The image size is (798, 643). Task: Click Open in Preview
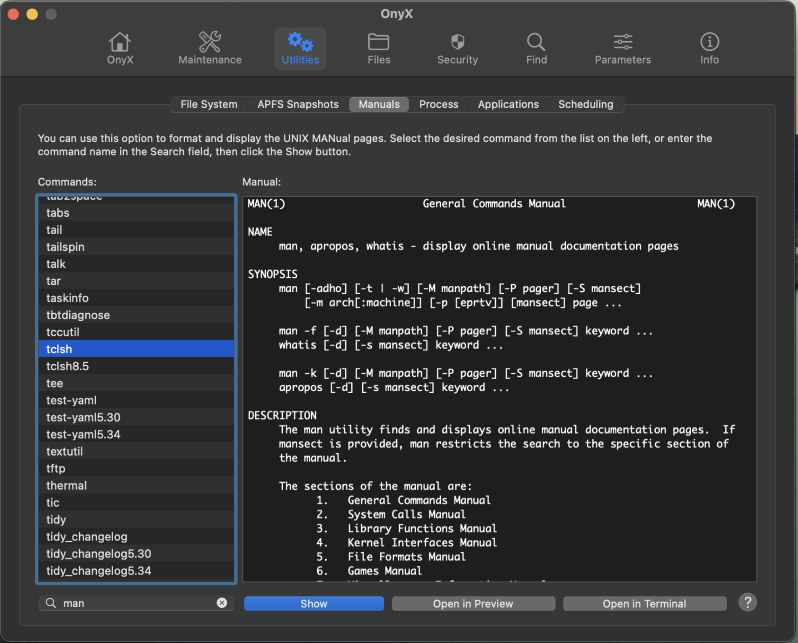pyautogui.click(x=473, y=603)
